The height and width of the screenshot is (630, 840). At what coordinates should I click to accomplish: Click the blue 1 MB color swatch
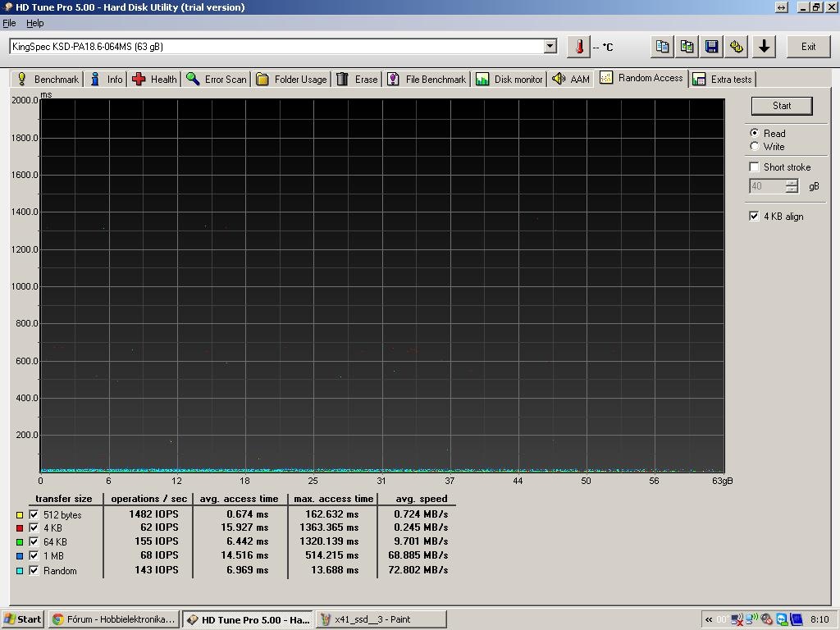pyautogui.click(x=20, y=556)
